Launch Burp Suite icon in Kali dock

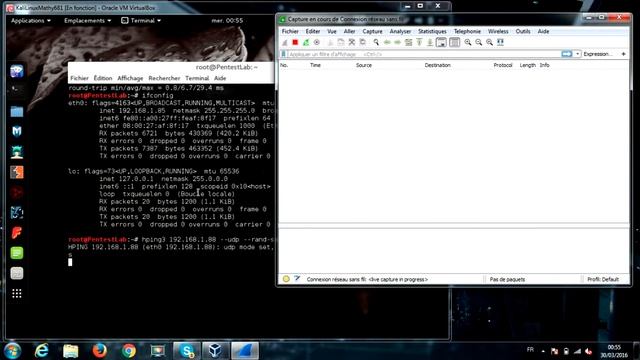point(17,172)
